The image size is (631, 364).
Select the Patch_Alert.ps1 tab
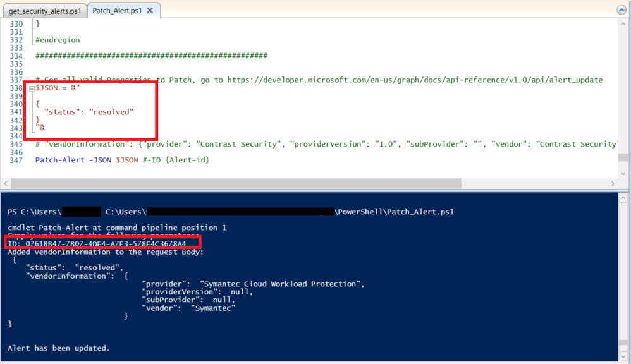pos(117,11)
